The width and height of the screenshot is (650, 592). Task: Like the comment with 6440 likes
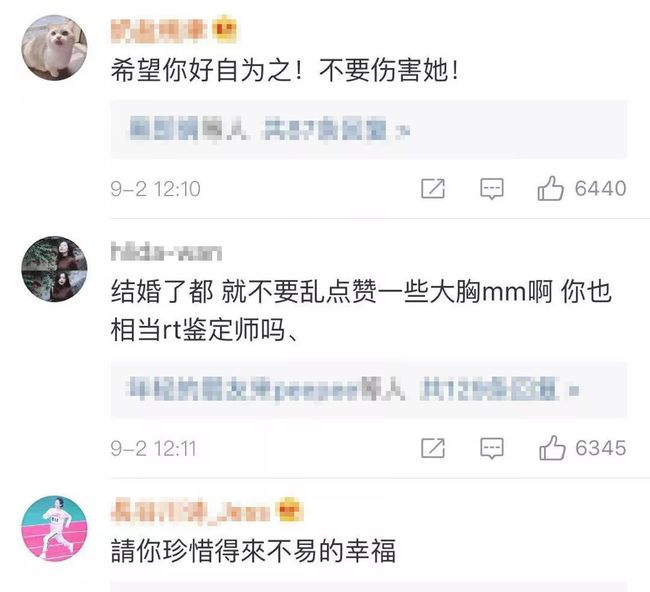click(x=551, y=189)
